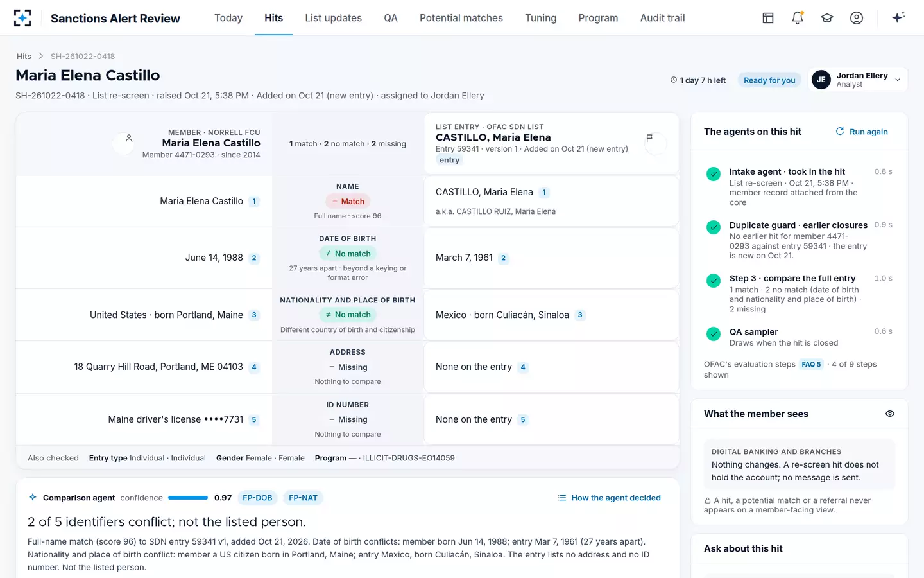Switch to the Today tab

click(228, 18)
